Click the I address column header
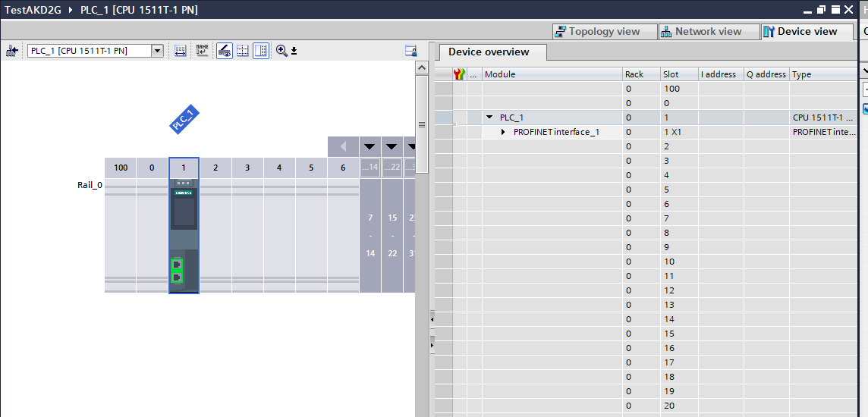The width and height of the screenshot is (868, 417). pyautogui.click(x=721, y=74)
